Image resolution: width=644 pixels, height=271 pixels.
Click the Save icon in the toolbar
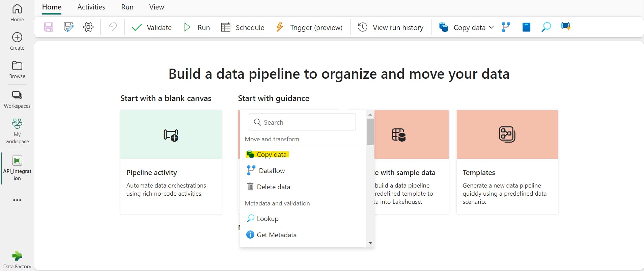tap(49, 27)
